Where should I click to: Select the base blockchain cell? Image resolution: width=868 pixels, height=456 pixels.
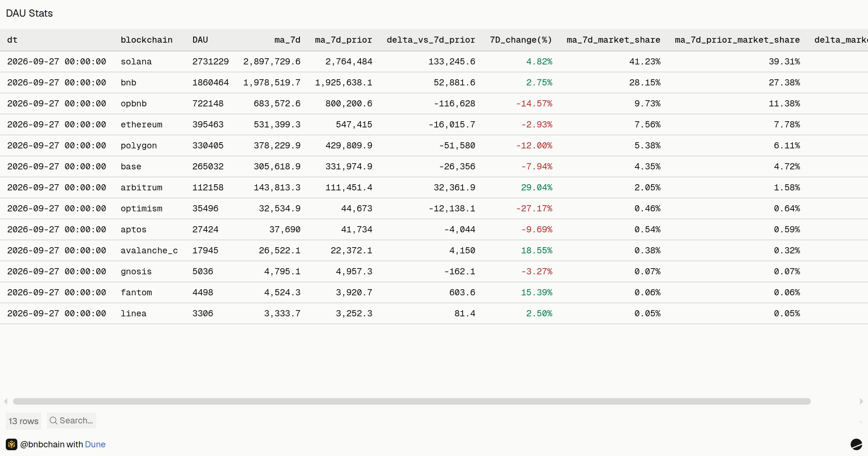131,166
